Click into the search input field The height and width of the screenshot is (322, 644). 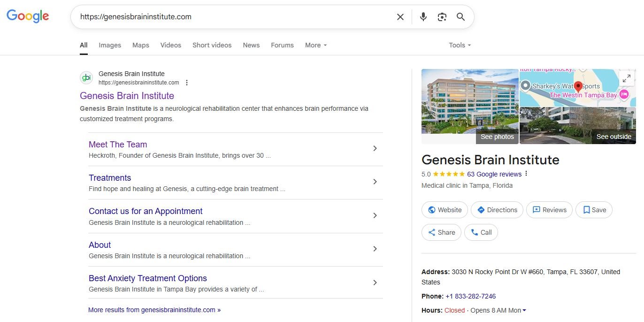click(235, 17)
